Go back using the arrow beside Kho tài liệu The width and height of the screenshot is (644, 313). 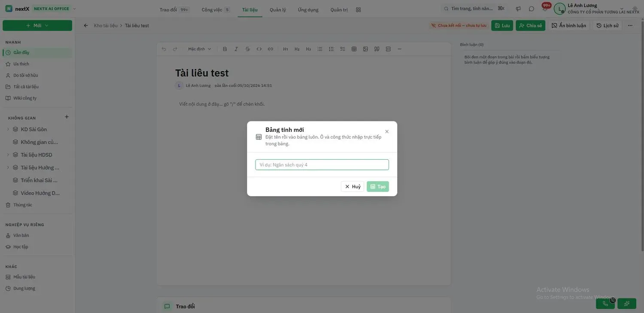click(86, 25)
